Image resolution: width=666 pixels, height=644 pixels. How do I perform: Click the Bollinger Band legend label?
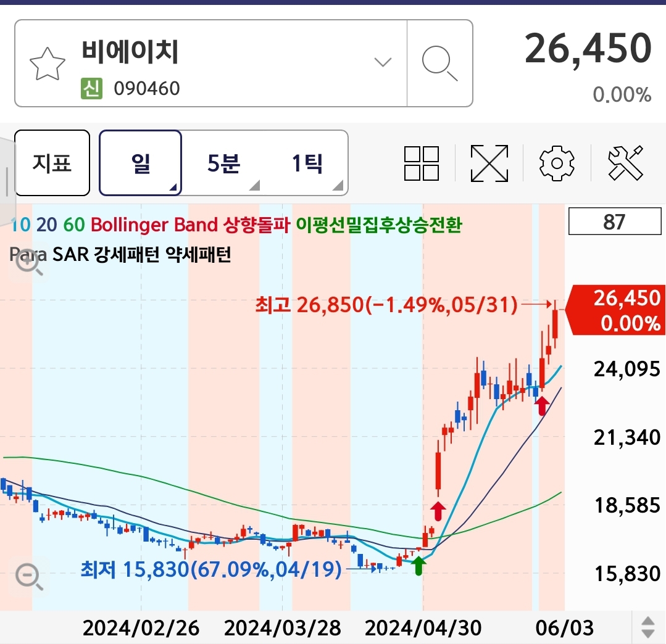154,225
